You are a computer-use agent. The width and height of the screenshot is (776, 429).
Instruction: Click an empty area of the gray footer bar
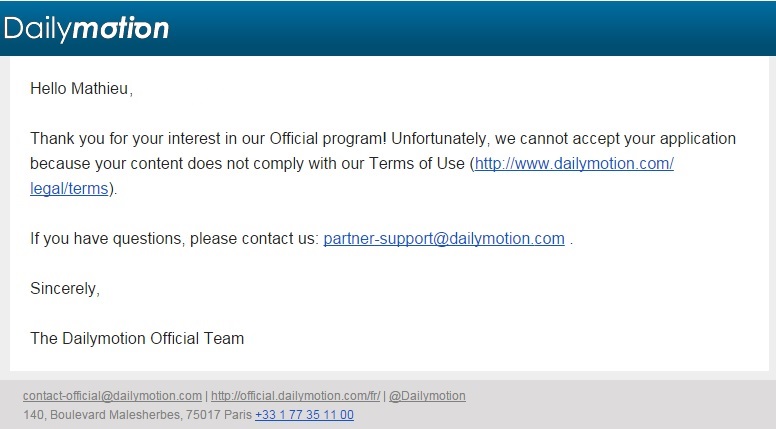point(619,405)
